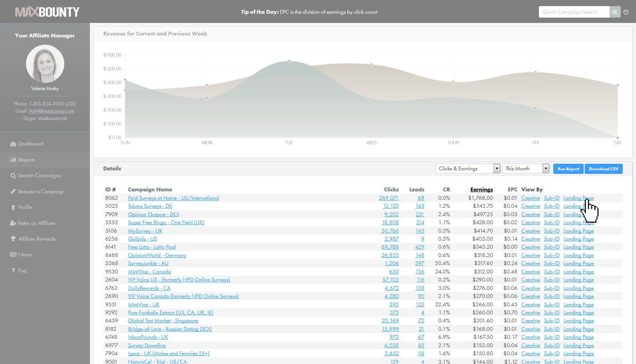Click the 269,071 clicks value

pos(389,198)
